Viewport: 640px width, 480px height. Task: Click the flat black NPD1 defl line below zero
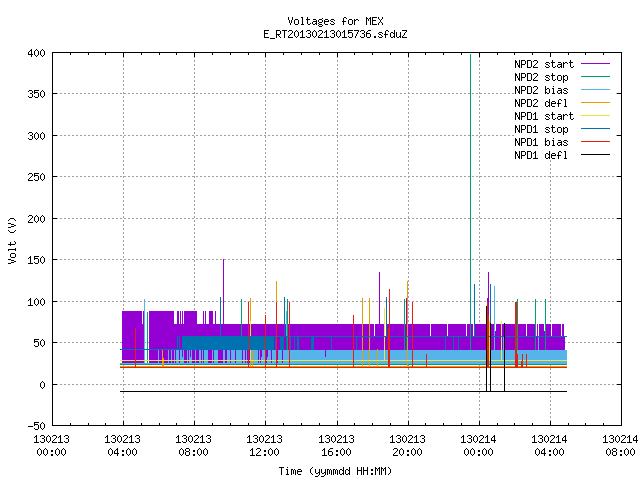click(x=343, y=391)
